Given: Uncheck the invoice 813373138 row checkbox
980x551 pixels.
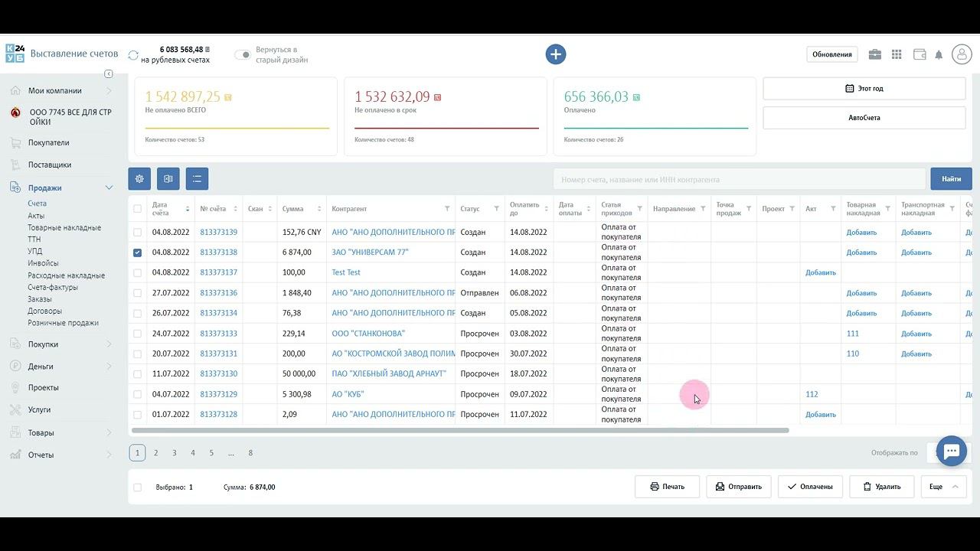Looking at the screenshot, I should coord(137,253).
